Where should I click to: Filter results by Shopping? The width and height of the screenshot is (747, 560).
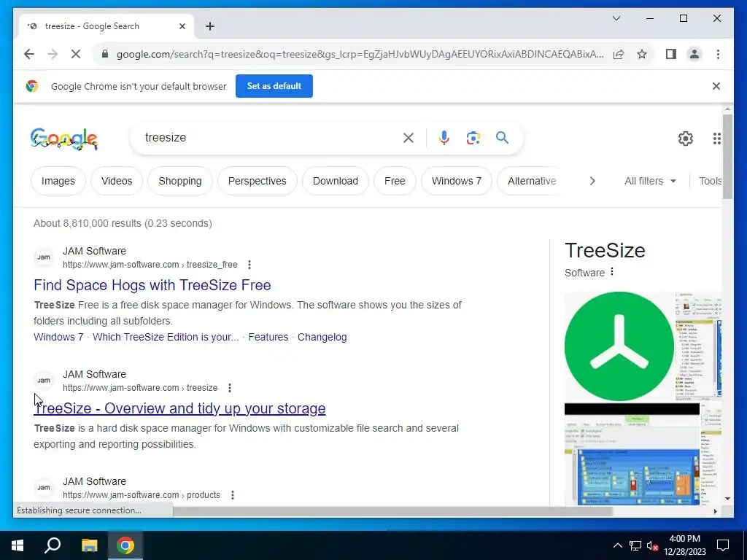point(180,181)
